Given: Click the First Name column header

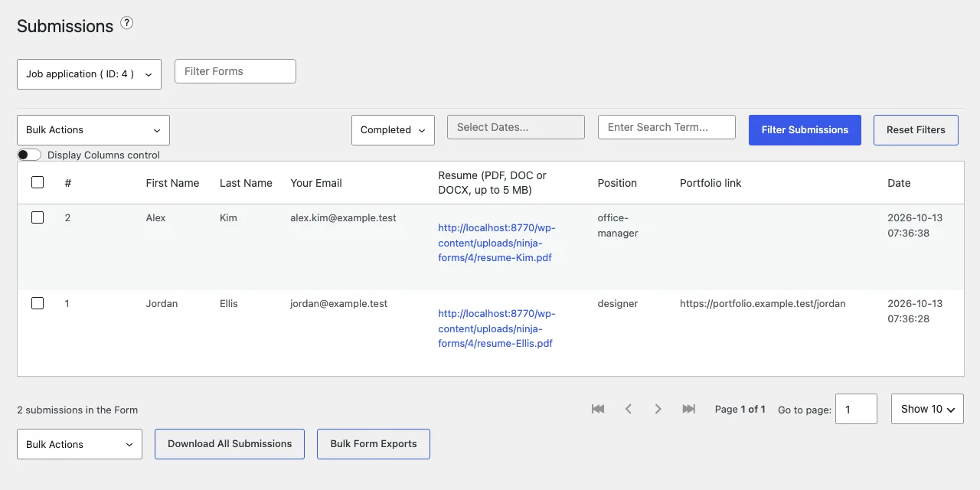Looking at the screenshot, I should pos(172,183).
